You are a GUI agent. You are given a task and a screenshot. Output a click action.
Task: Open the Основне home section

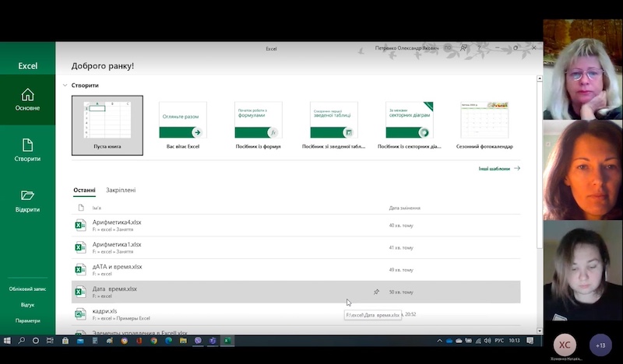coord(27,100)
